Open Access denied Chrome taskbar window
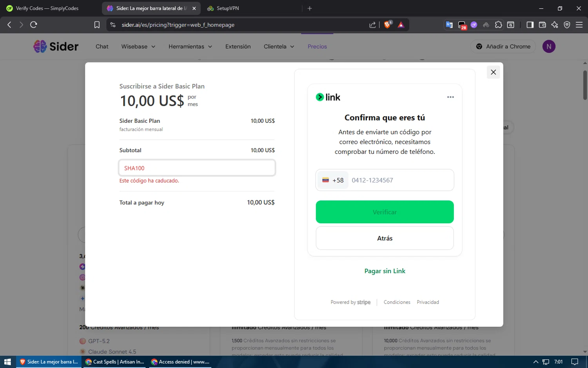The image size is (588, 368). click(180, 362)
